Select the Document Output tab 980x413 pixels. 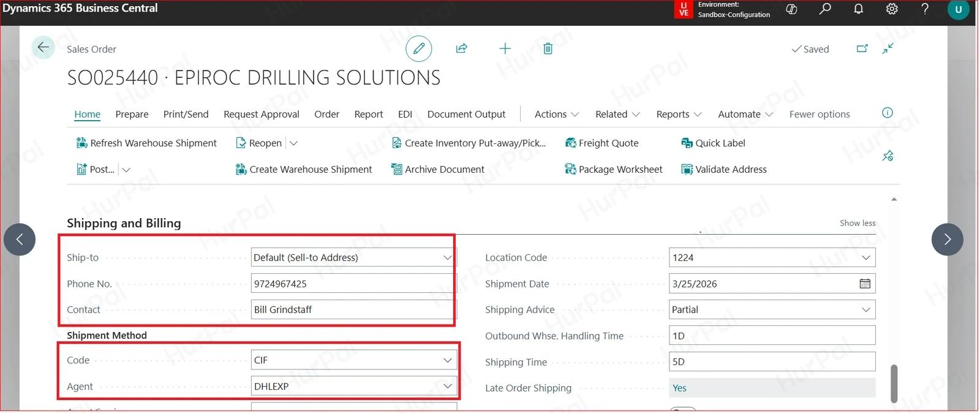pyautogui.click(x=466, y=114)
